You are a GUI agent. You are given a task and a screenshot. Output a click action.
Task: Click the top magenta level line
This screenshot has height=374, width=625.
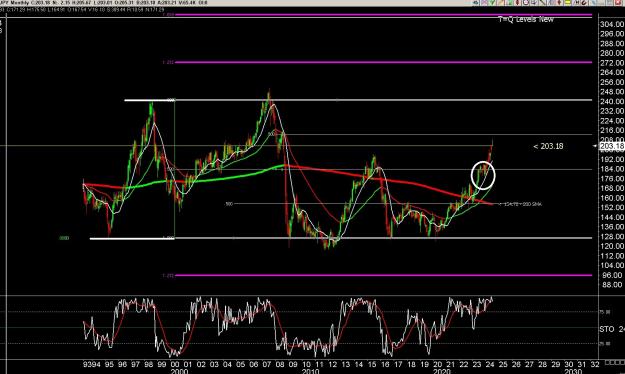click(383, 15)
